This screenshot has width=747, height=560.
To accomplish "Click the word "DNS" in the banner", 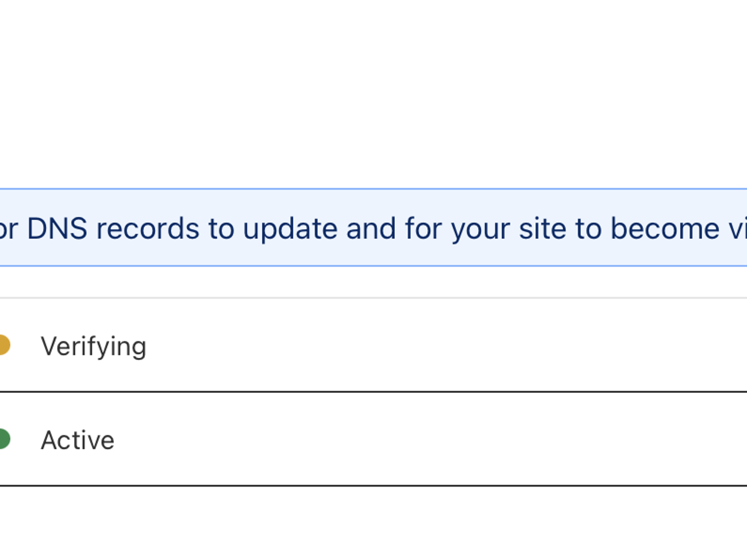I will click(57, 229).
